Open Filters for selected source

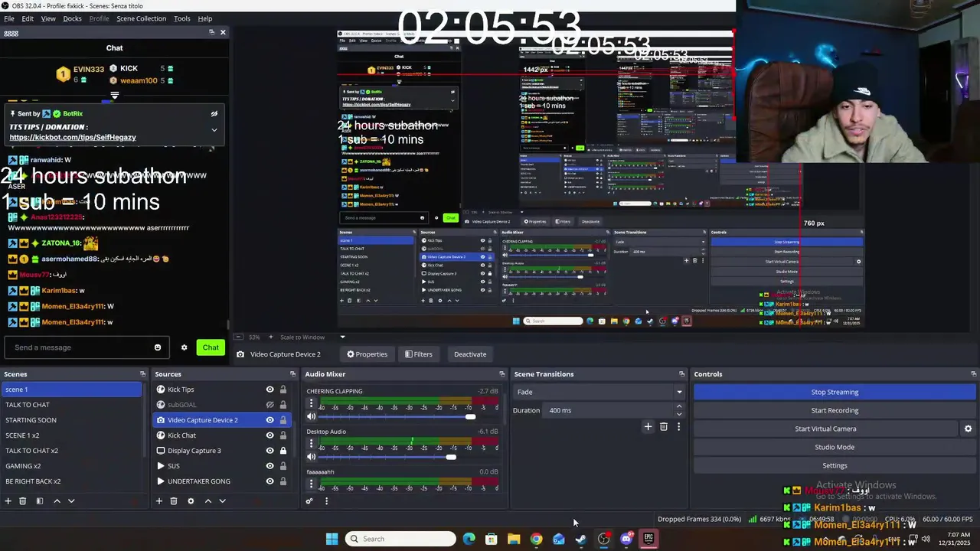419,354
